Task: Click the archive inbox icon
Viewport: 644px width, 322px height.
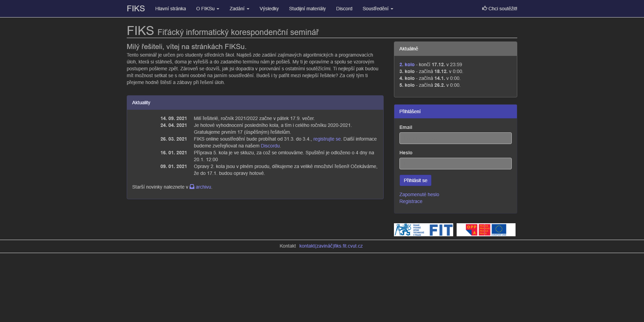Action: [192, 187]
